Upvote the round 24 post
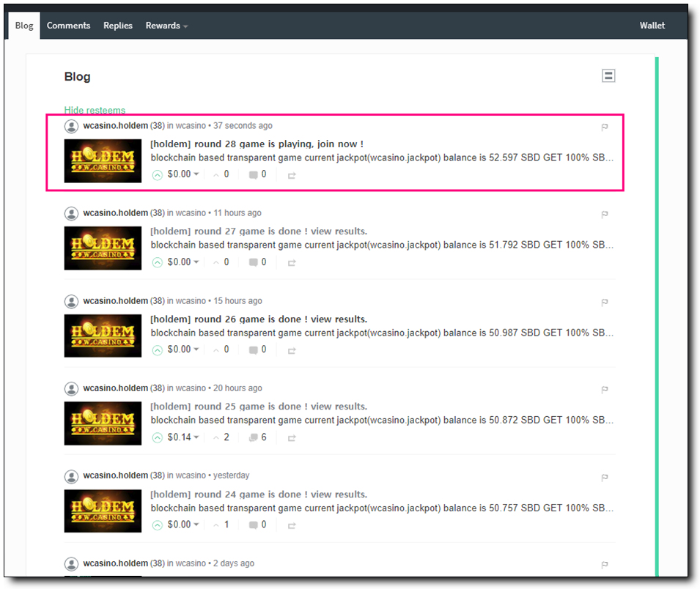The width and height of the screenshot is (700, 589). 157,525
